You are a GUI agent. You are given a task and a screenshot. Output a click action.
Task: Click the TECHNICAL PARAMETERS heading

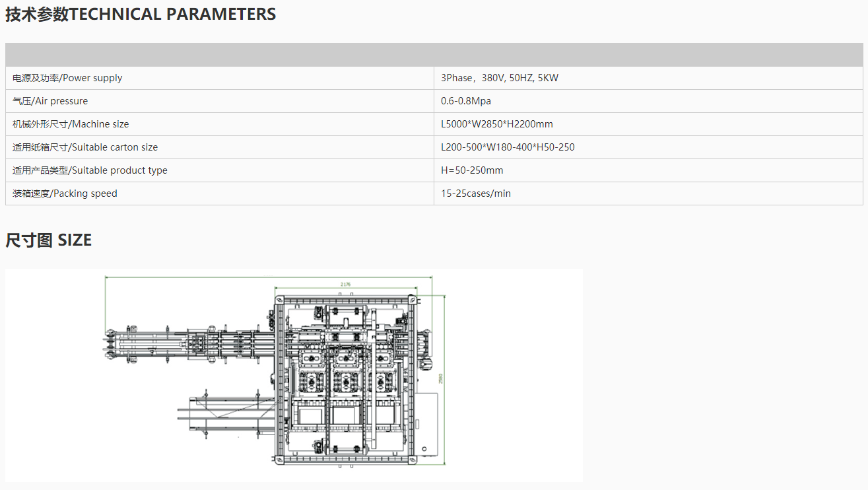pos(141,14)
